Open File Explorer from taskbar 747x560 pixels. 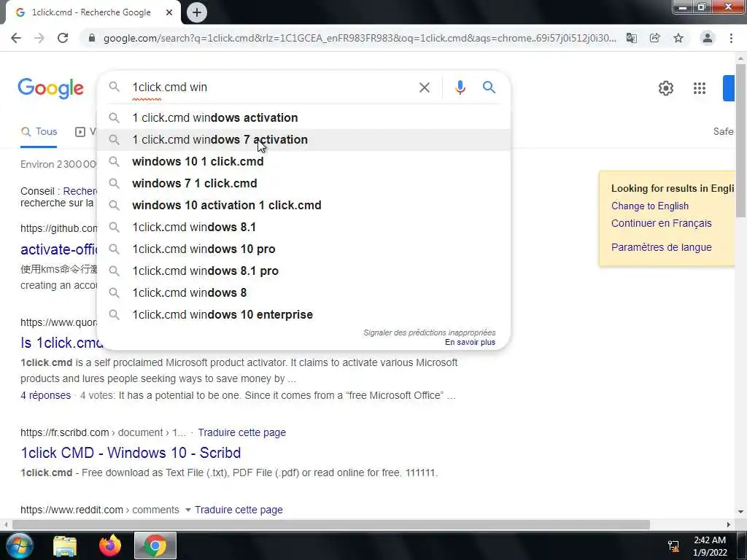65,546
